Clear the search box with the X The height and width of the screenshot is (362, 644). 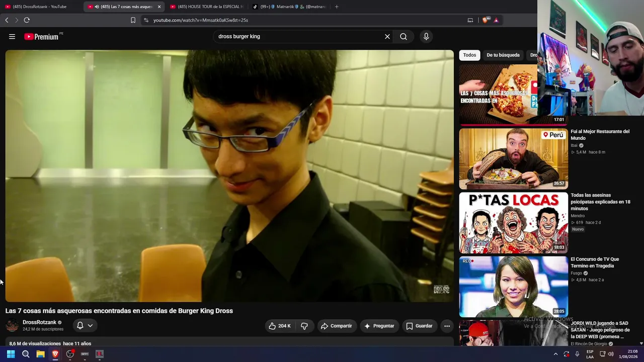387,36
